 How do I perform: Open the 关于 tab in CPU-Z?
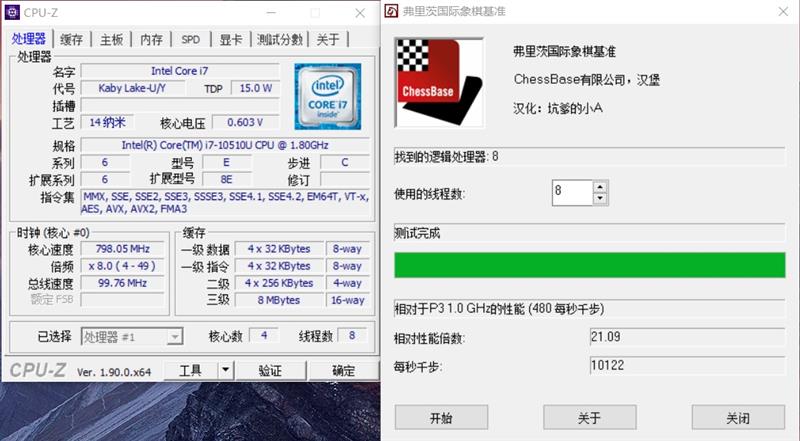[x=328, y=39]
